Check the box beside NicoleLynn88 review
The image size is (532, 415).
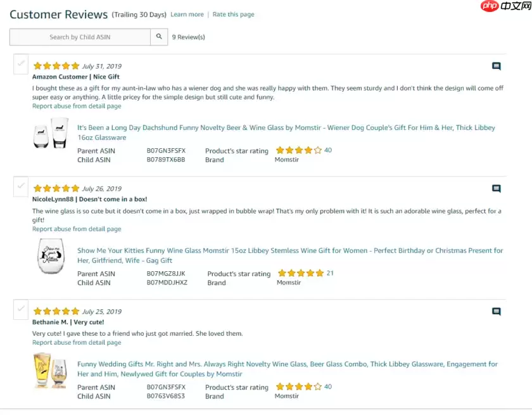[21, 186]
